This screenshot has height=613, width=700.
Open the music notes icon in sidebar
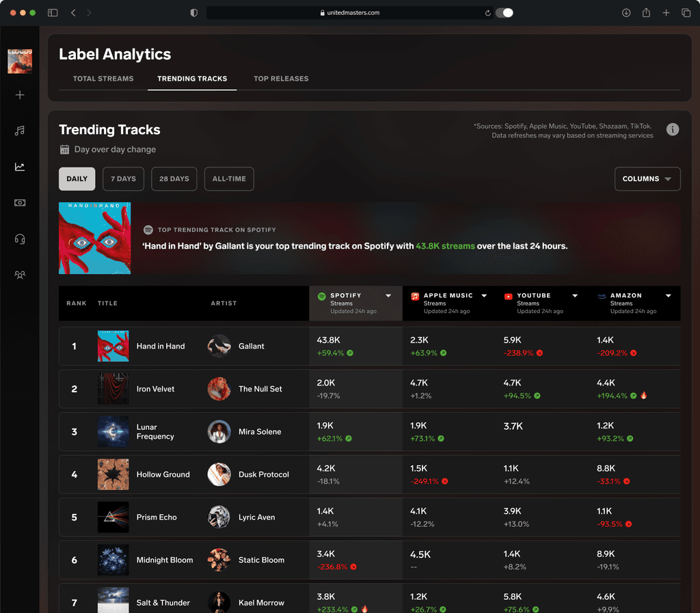(20, 131)
